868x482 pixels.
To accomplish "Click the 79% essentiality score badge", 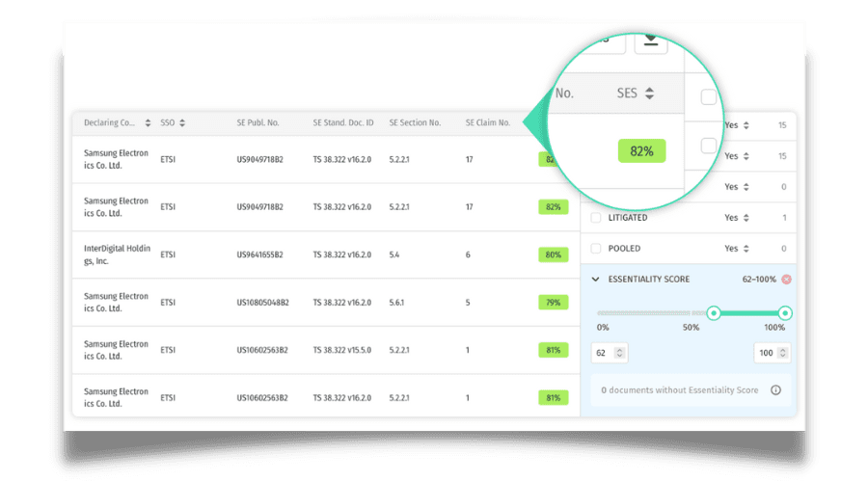I will [x=553, y=302].
